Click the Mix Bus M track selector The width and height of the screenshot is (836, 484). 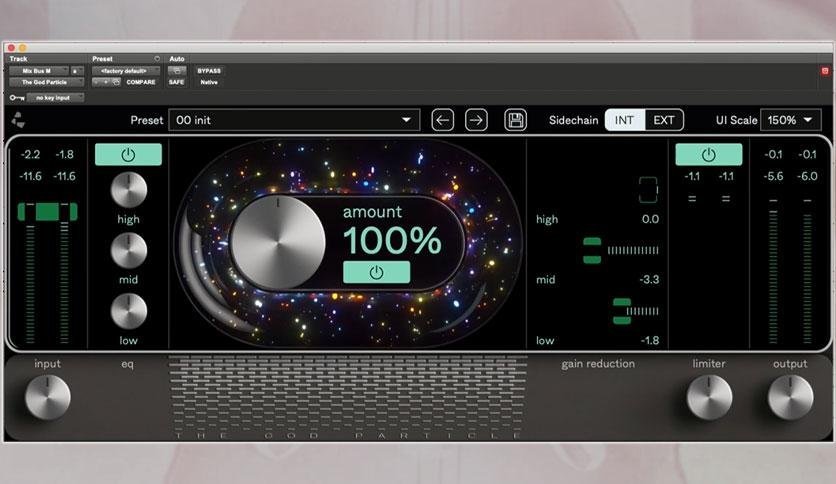[x=38, y=71]
